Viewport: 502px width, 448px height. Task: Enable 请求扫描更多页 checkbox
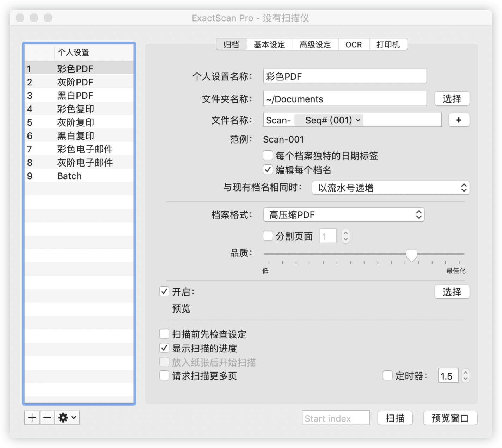tap(164, 375)
